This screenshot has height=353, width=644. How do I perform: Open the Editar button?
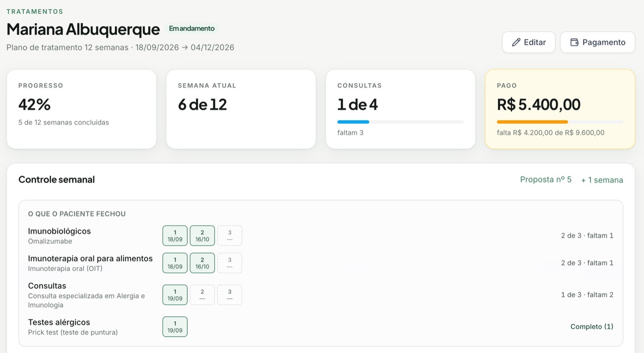[x=529, y=43]
